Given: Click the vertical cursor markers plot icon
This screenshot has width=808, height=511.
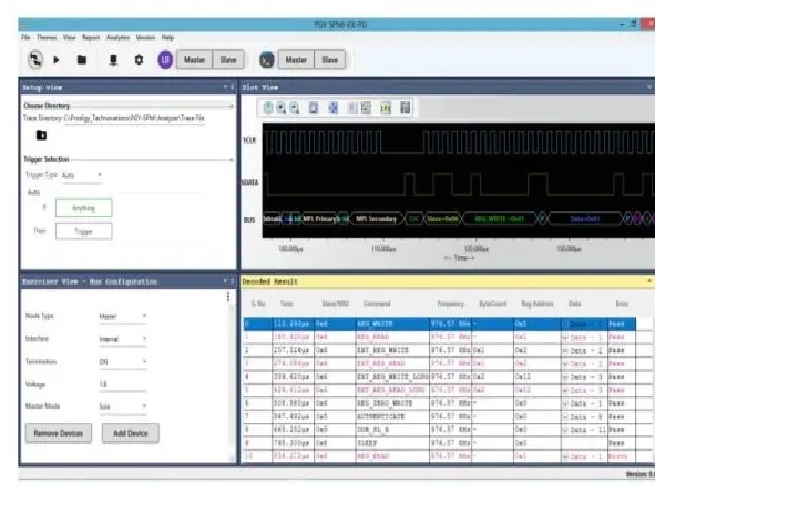Looking at the screenshot, I should (x=352, y=108).
